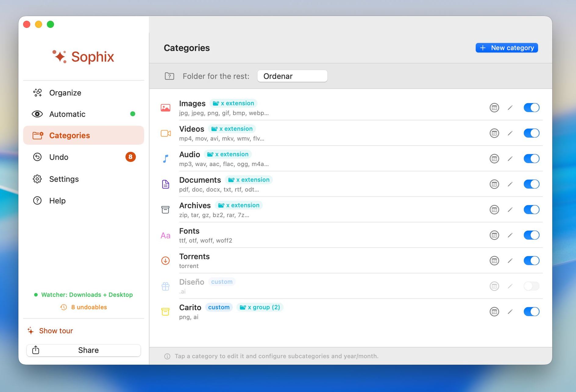Click the x group (2) tag on Carito
The width and height of the screenshot is (576, 392).
pyautogui.click(x=260, y=307)
